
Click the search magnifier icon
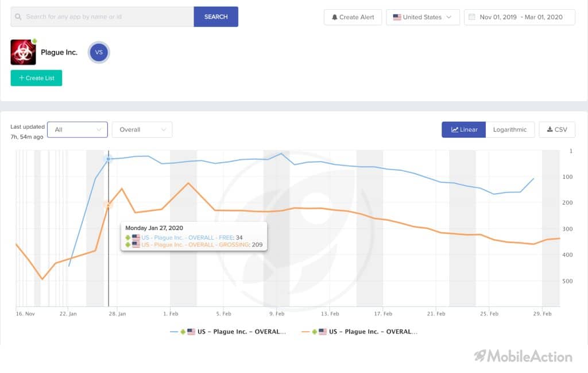[x=18, y=17]
